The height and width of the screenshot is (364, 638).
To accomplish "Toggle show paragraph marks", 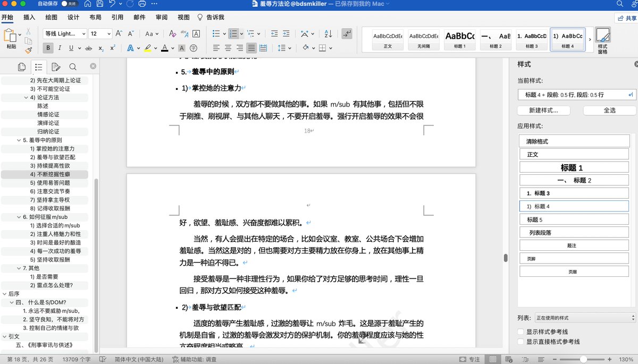I will point(347,33).
